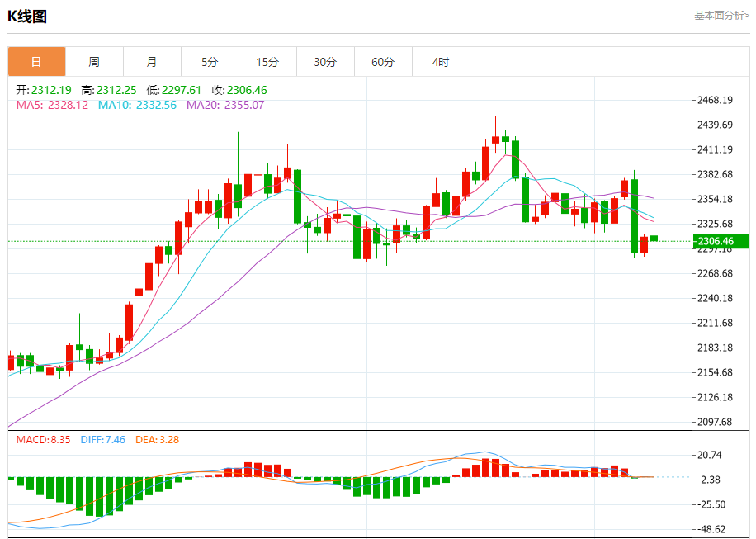
Task: Click the 2439.69 price axis label
Action: (x=716, y=125)
